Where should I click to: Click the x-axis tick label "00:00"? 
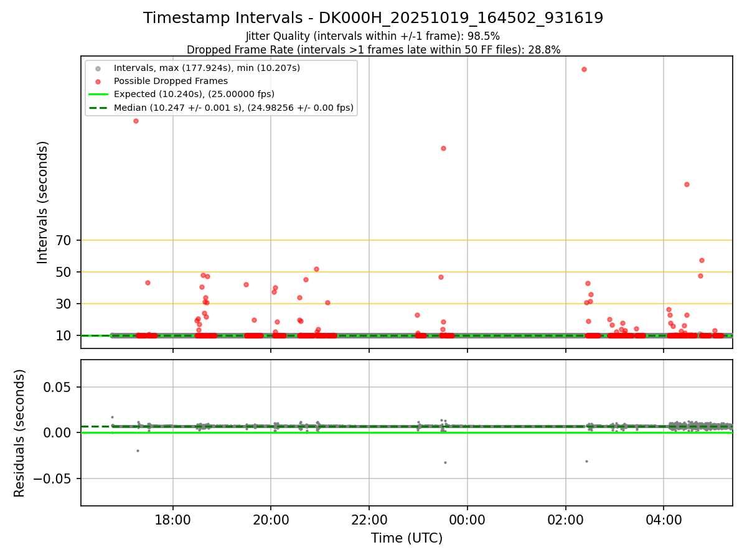pos(467,520)
